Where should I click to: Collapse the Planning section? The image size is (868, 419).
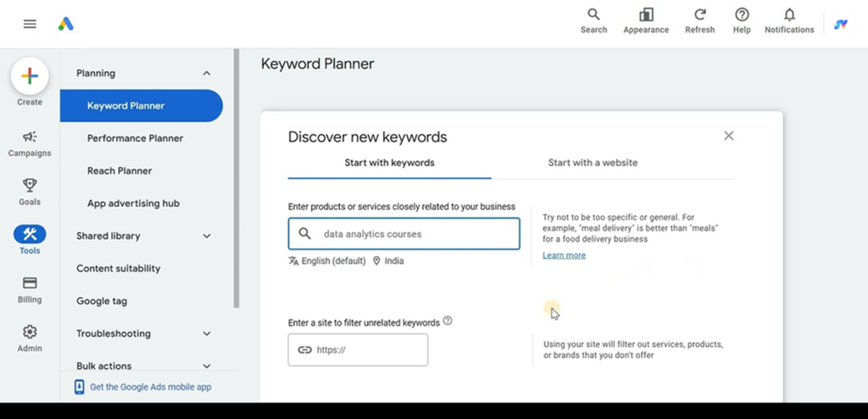(x=207, y=73)
